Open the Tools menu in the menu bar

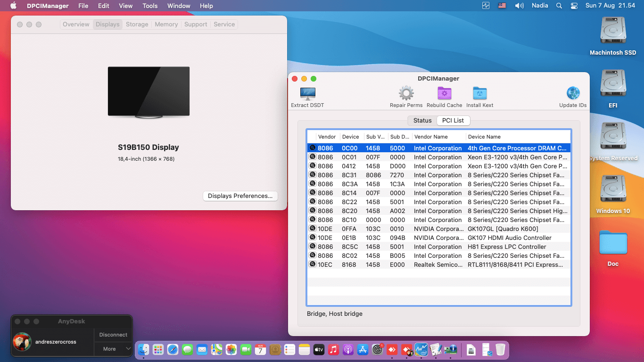click(150, 6)
